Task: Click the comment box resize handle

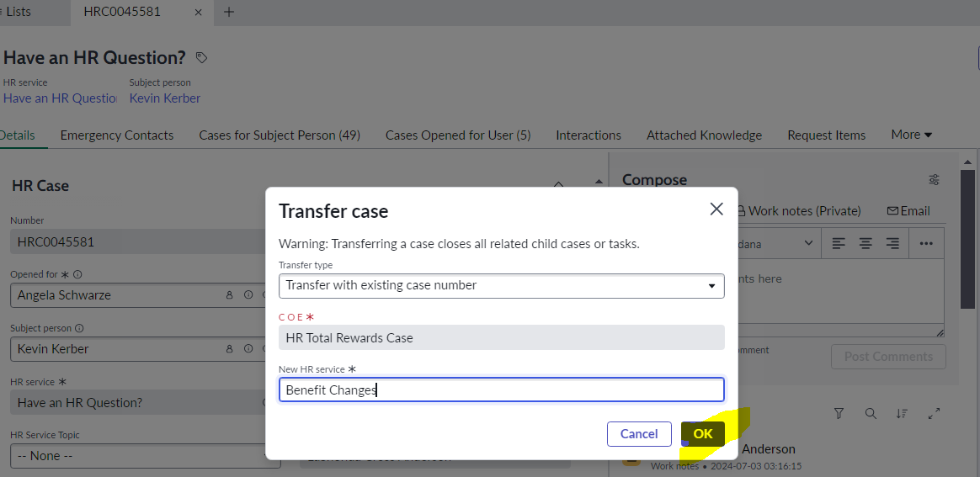Action: 940,333
